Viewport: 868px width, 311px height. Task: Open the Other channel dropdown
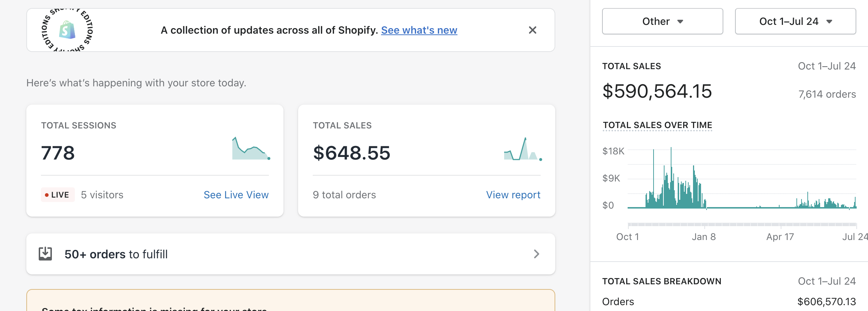point(662,21)
